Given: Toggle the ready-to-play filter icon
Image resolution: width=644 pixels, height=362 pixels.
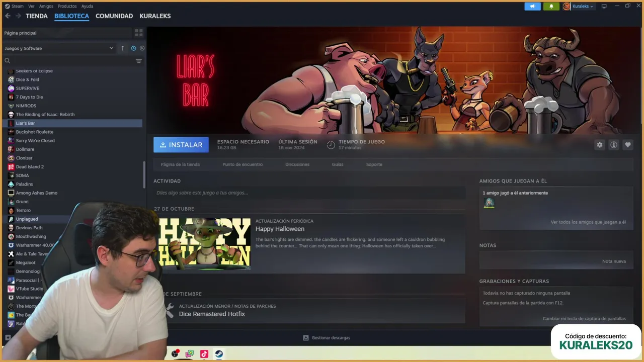Looking at the screenshot, I should (142, 48).
